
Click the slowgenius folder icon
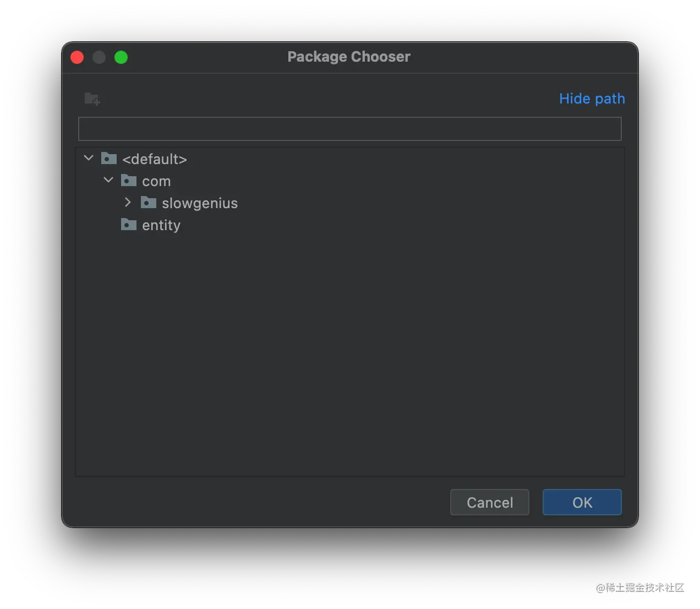(x=149, y=203)
